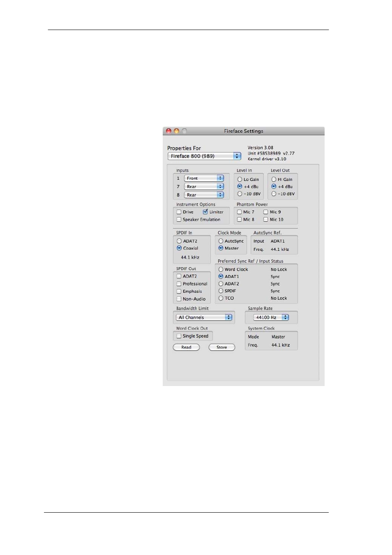This screenshot has height=555, width=392.
Task: Choose ADAT1 as preferred sync ref
Action: pyautogui.click(x=221, y=277)
